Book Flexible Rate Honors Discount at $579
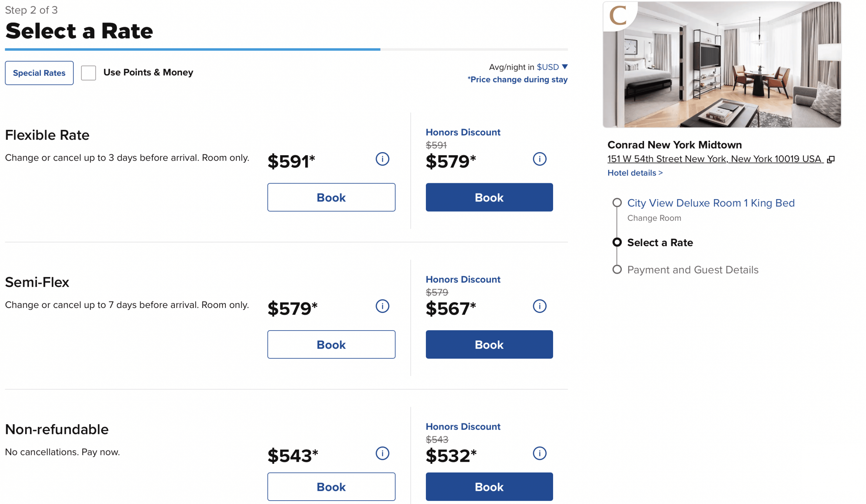Viewport: 866px width, 504px height. [489, 197]
